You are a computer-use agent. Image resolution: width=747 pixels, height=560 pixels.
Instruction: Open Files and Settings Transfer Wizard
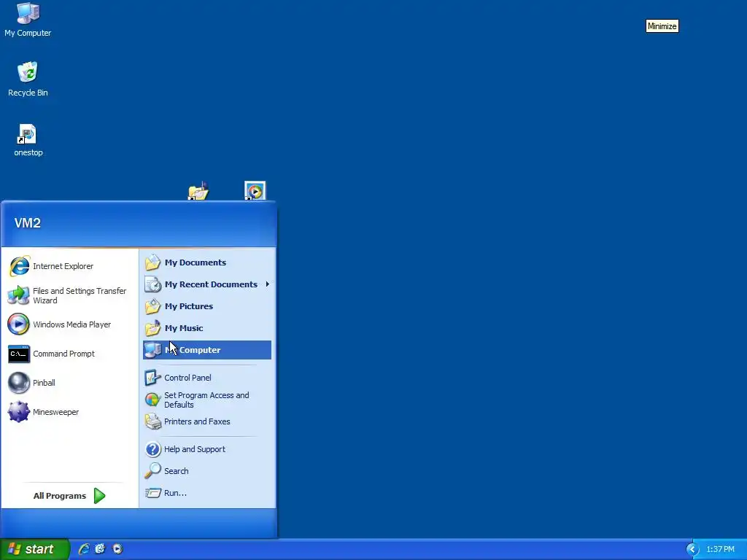[69, 296]
